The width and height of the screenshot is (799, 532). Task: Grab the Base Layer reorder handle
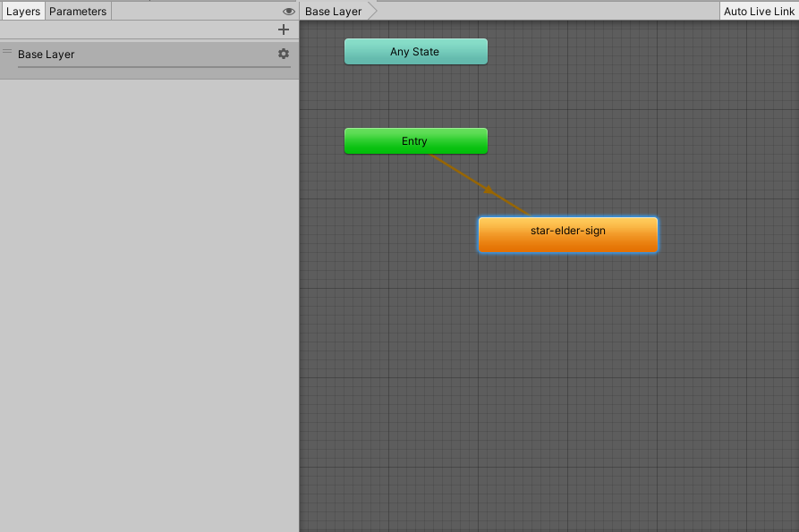(7, 52)
